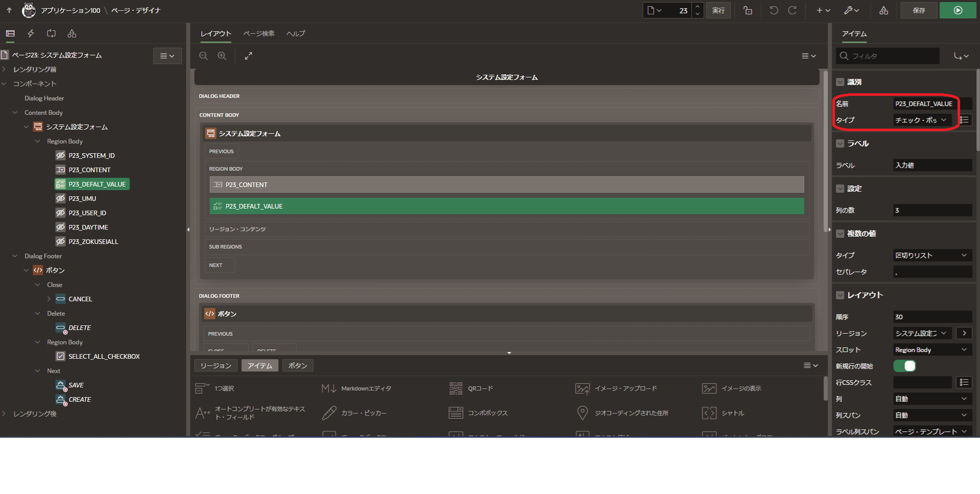980x494 pixels.
Task: Collapse the Dialog Footer tree node
Action: (15, 256)
